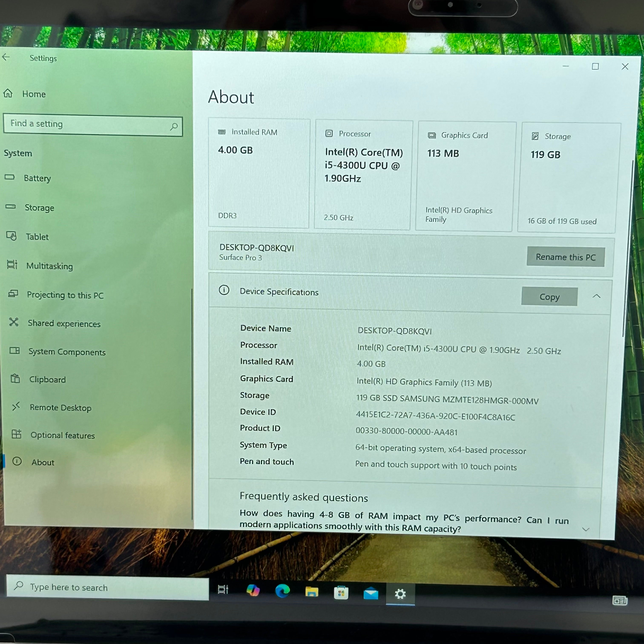Open Task View from the taskbar
644x644 pixels.
point(223,589)
